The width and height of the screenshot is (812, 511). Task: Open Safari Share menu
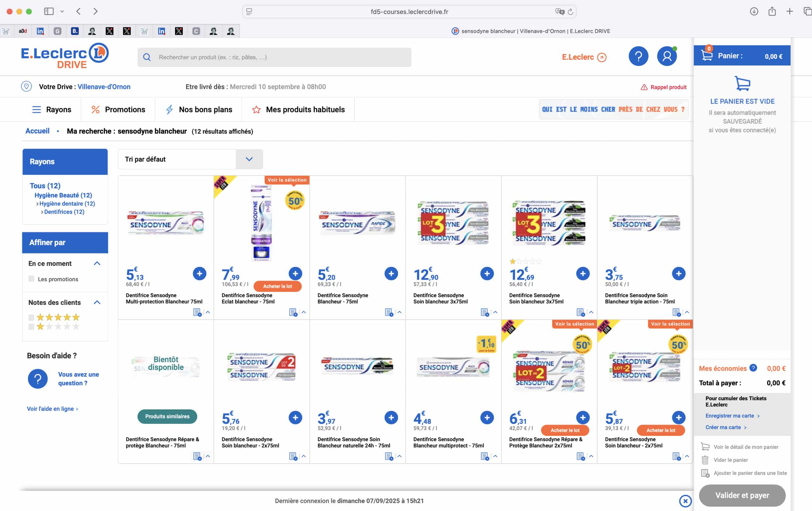[x=772, y=11]
